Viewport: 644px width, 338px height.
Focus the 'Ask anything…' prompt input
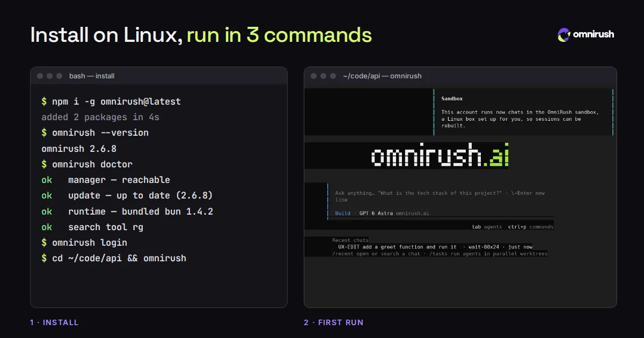(440, 196)
